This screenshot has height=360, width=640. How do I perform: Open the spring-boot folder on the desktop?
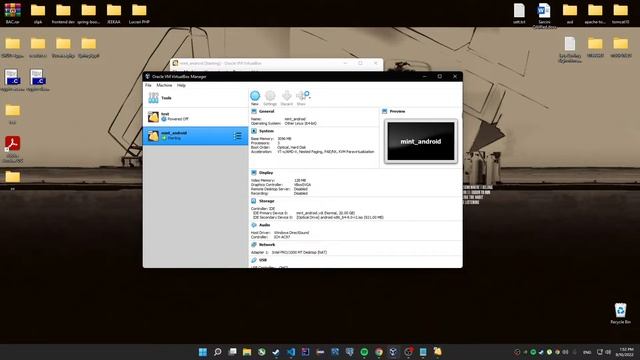coord(88,13)
